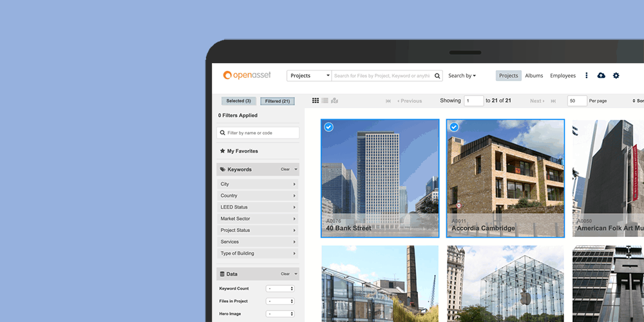The height and width of the screenshot is (322, 644).
Task: Edit the Showing start number field
Action: point(474,100)
